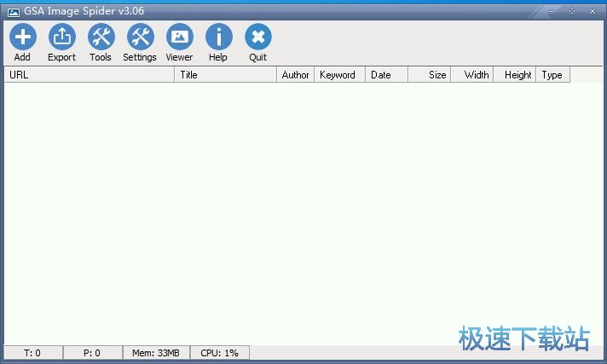Sort by the Size column header
The width and height of the screenshot is (607, 364).
point(430,75)
